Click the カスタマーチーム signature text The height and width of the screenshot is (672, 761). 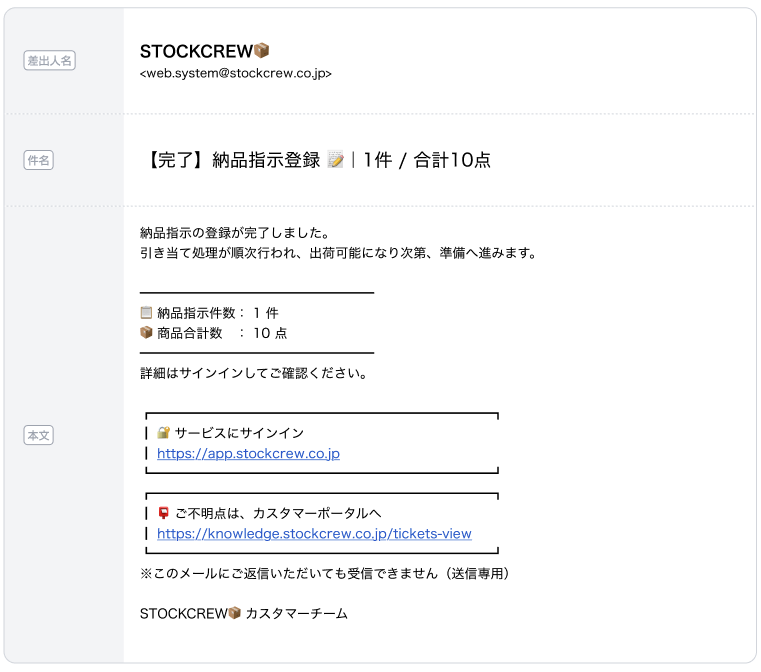pyautogui.click(x=296, y=614)
